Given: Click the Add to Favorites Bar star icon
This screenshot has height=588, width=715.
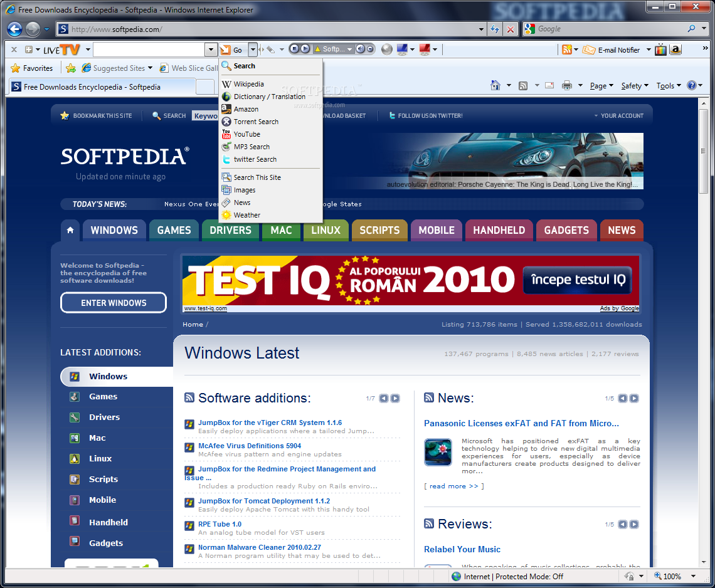Looking at the screenshot, I should [x=71, y=68].
